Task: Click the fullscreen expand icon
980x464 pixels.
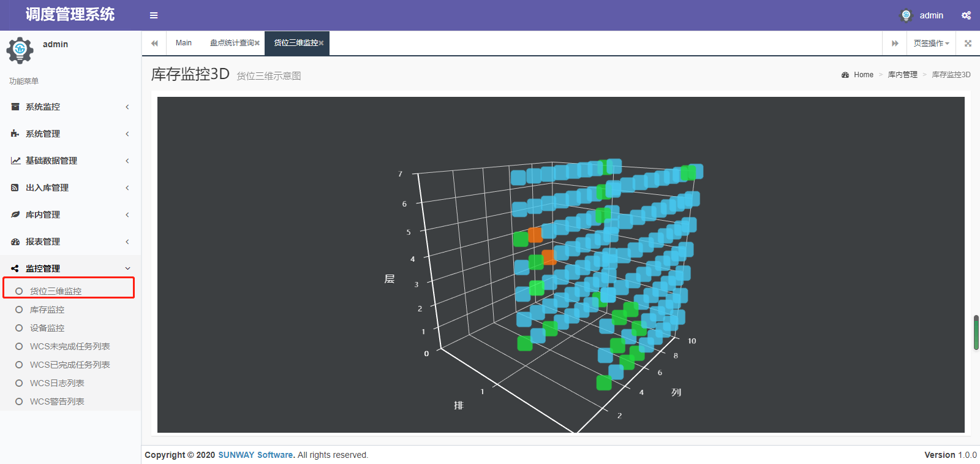Action: (x=968, y=44)
